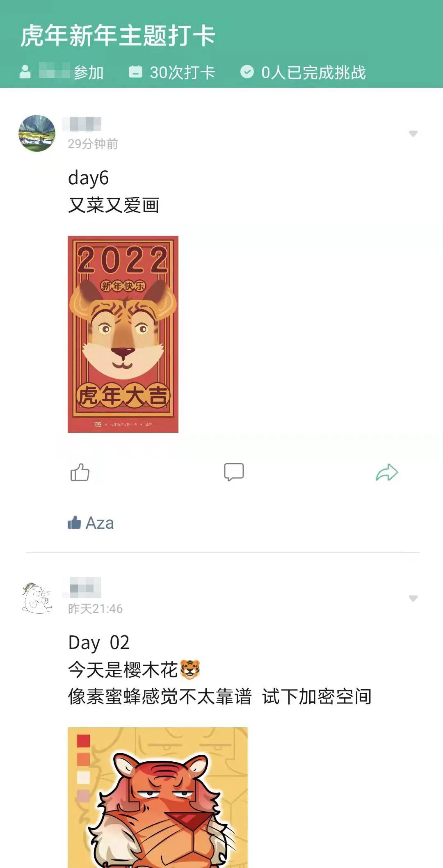The height and width of the screenshot is (868, 443).
Task: Tap 0人已完成挑战 completion status
Action: [313, 72]
